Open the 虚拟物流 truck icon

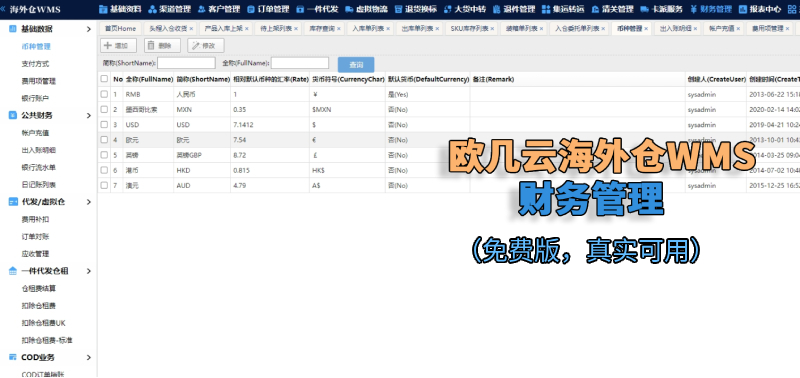click(349, 9)
